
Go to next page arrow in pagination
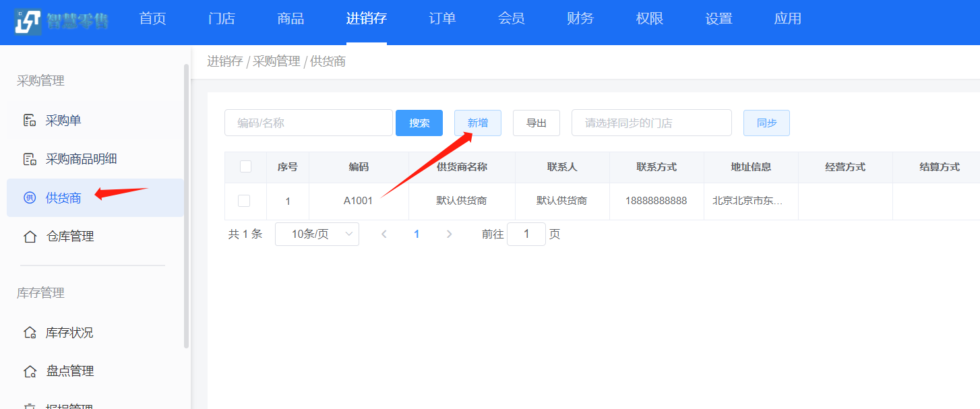[450, 234]
